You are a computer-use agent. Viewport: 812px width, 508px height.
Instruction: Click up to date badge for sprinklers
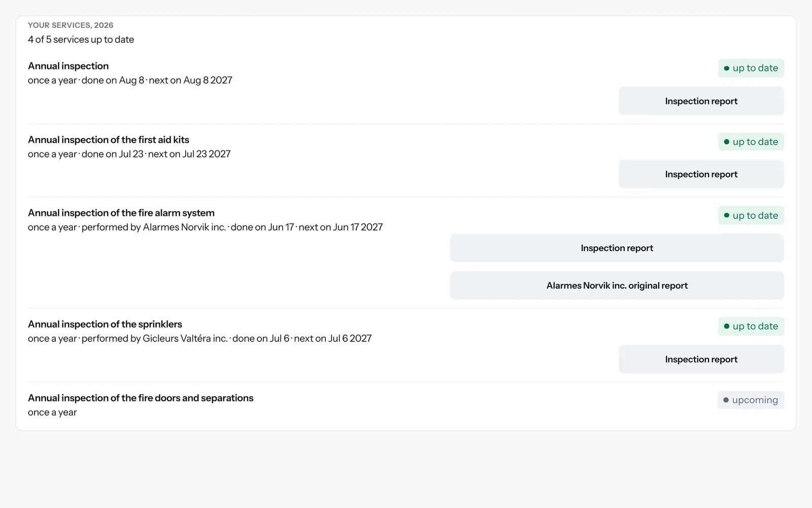click(x=751, y=326)
